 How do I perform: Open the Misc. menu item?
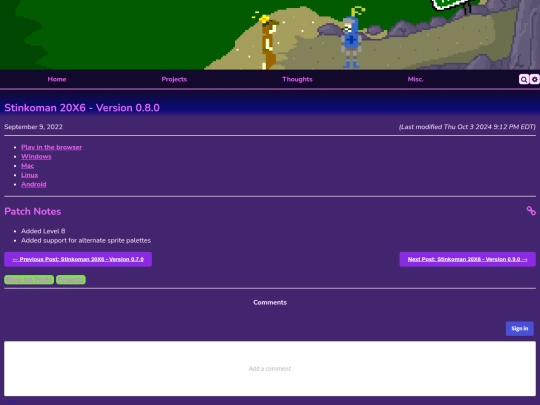(415, 79)
